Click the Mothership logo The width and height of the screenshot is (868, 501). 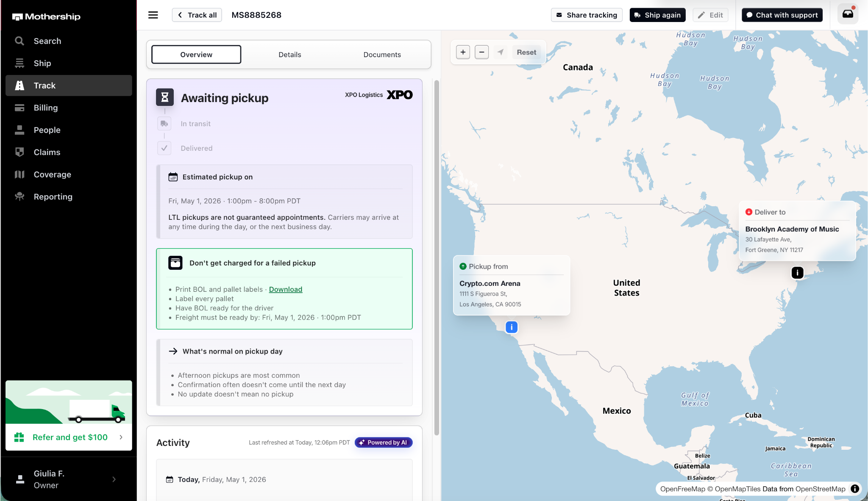tap(46, 17)
